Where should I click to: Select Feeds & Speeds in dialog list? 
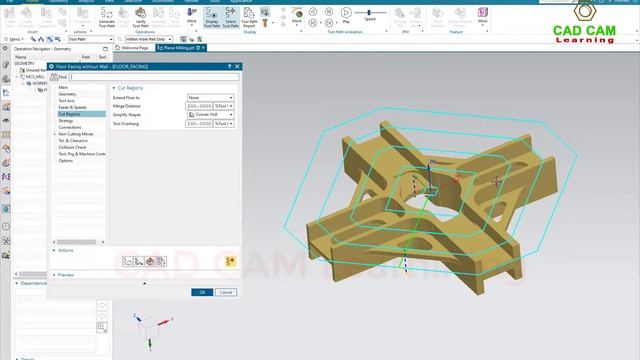(x=72, y=107)
